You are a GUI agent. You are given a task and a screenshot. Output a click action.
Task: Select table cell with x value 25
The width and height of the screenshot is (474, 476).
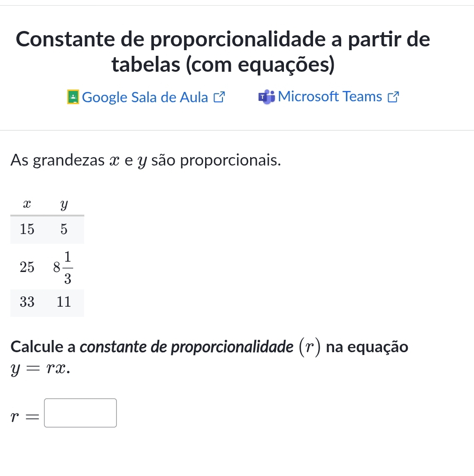click(x=27, y=267)
